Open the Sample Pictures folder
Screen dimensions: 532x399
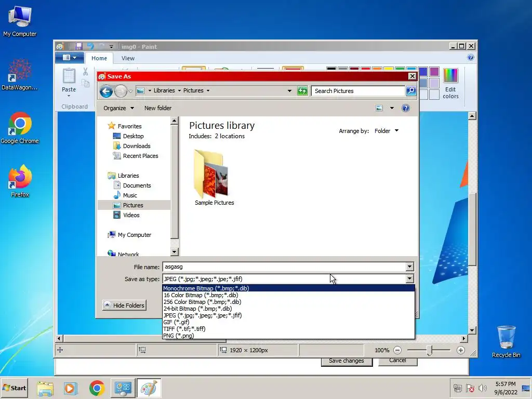click(215, 178)
